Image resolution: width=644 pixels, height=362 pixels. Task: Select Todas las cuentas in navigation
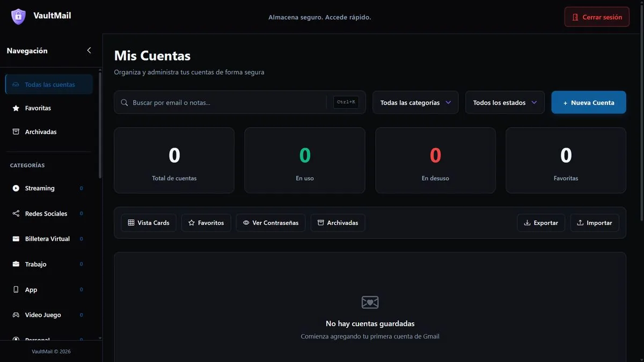pyautogui.click(x=49, y=85)
